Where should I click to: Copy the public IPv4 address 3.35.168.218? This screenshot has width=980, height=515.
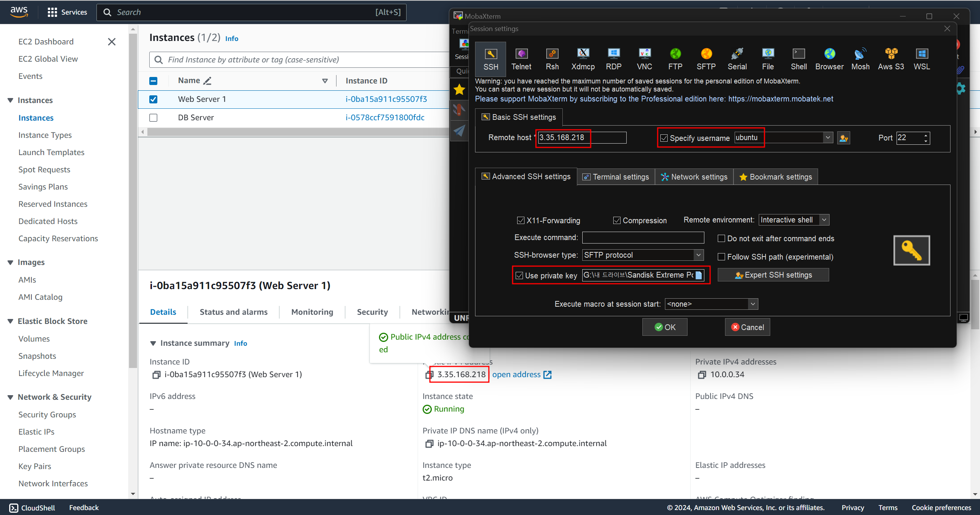429,375
